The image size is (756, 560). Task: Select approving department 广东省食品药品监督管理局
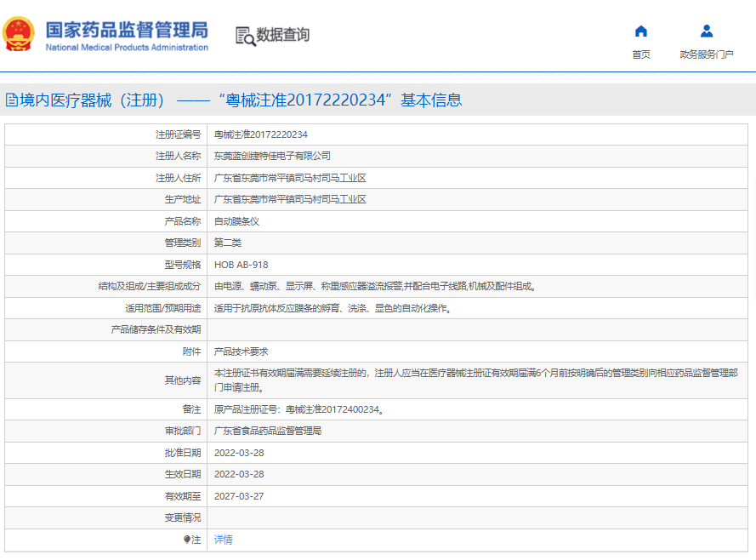coord(268,431)
